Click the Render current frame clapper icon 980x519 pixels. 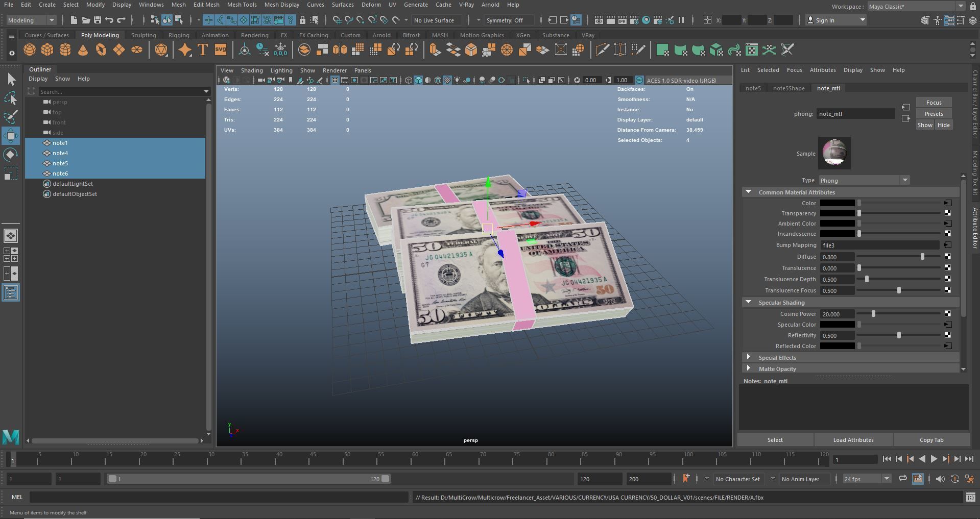coord(611,20)
